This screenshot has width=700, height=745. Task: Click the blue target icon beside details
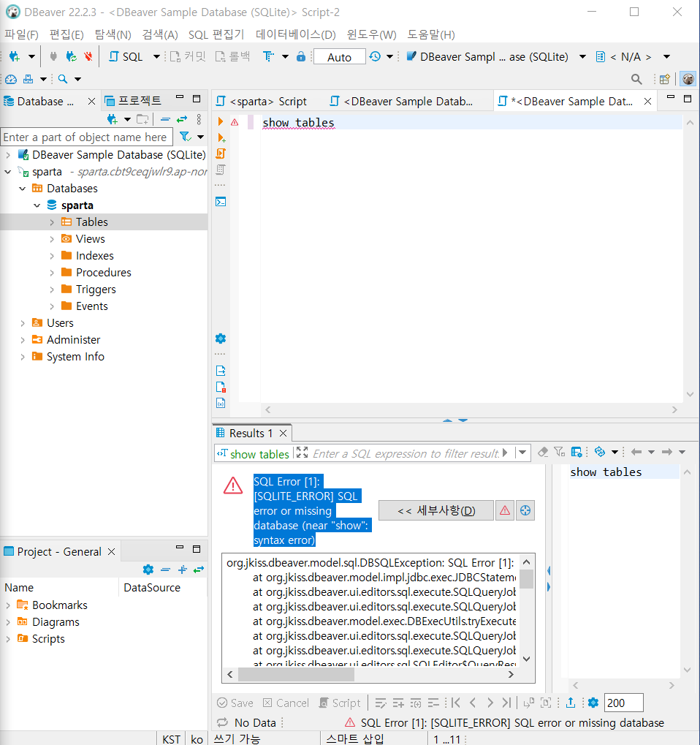tap(525, 511)
